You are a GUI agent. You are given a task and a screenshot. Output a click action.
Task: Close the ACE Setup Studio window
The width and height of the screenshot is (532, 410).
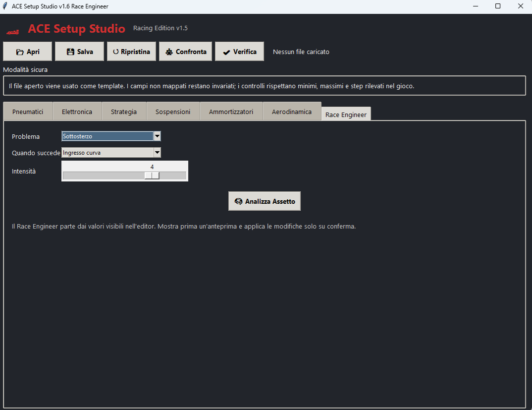coord(521,6)
